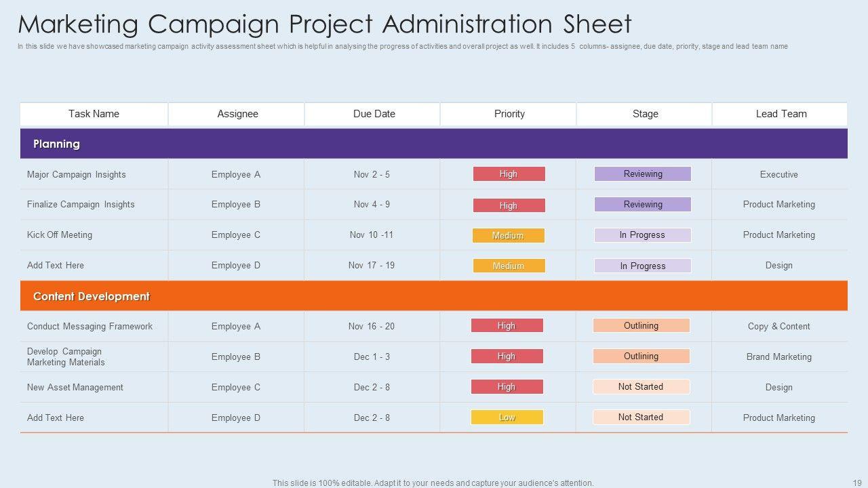Click Not Started stage for New Asset Management

[x=641, y=387]
